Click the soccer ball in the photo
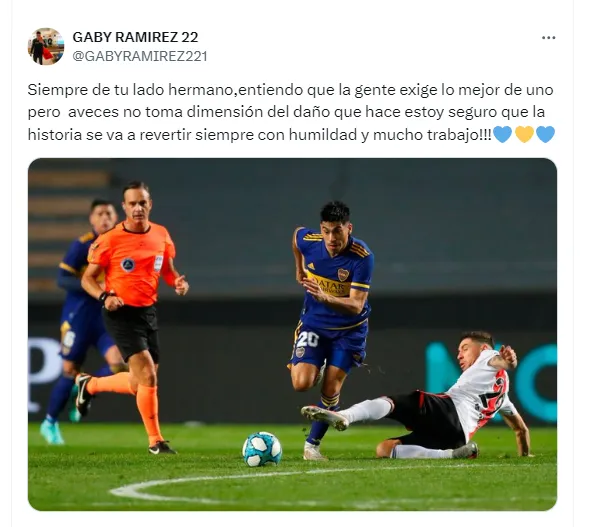Viewport: 591px width, 527px height. point(262,449)
